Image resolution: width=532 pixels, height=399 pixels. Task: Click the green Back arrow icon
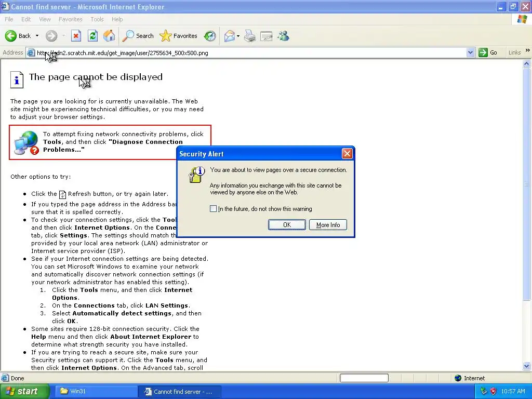11,36
